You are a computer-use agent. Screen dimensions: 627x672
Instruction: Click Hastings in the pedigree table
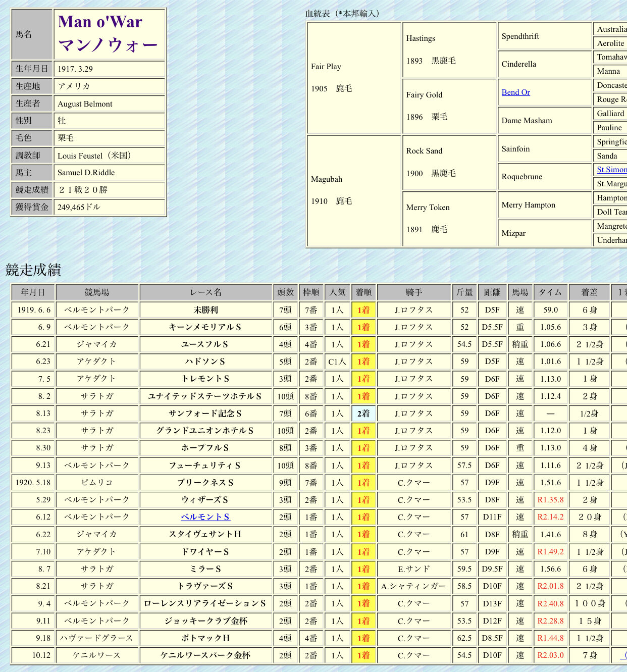click(421, 38)
